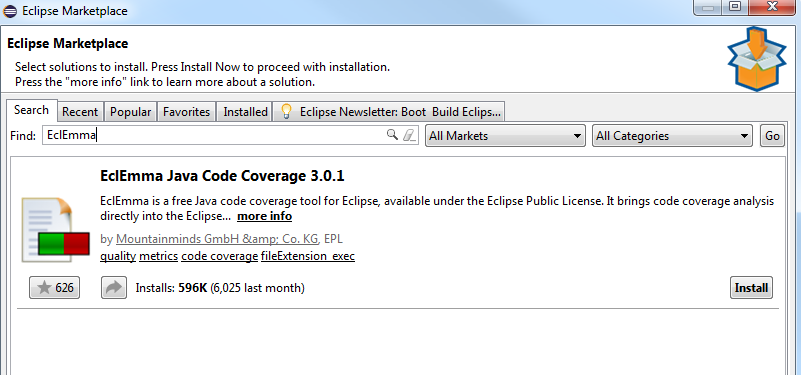Screen dimensions: 801x375
Task: Click the code coverage tag link
Action: [x=220, y=256]
